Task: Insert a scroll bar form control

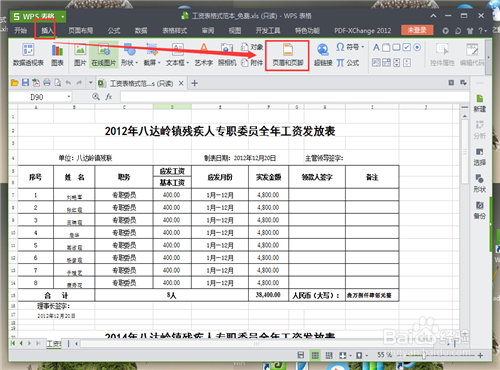Action: point(396,63)
